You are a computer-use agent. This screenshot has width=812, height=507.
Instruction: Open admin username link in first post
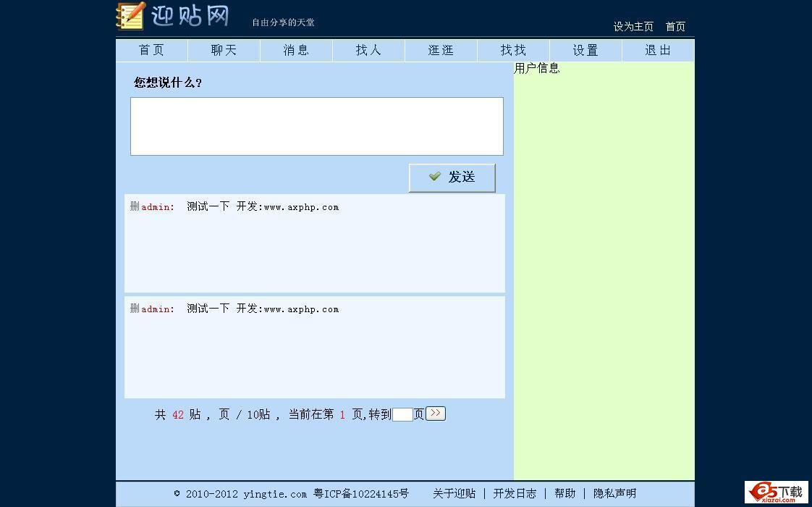click(157, 207)
